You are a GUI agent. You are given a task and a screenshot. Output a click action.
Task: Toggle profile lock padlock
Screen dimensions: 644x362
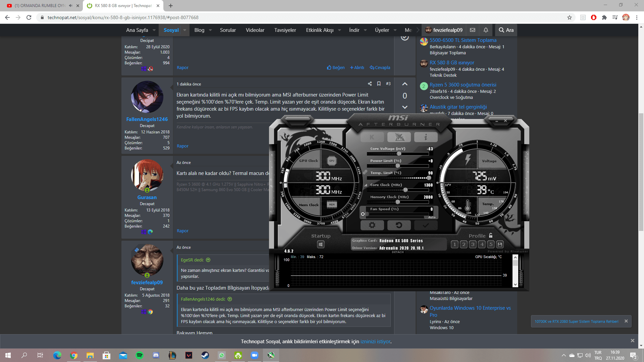(491, 235)
